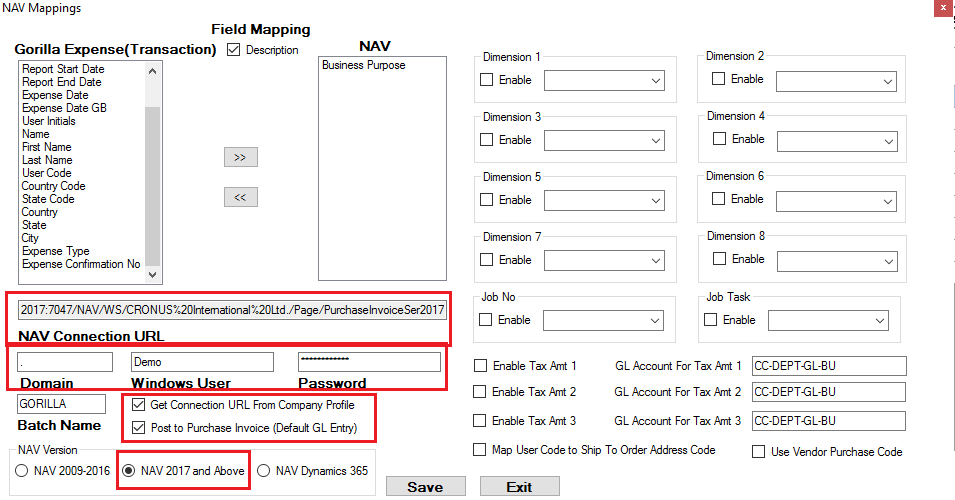The width and height of the screenshot is (955, 500).
Task: Enable Dimension 3 checkbox
Action: 487,139
